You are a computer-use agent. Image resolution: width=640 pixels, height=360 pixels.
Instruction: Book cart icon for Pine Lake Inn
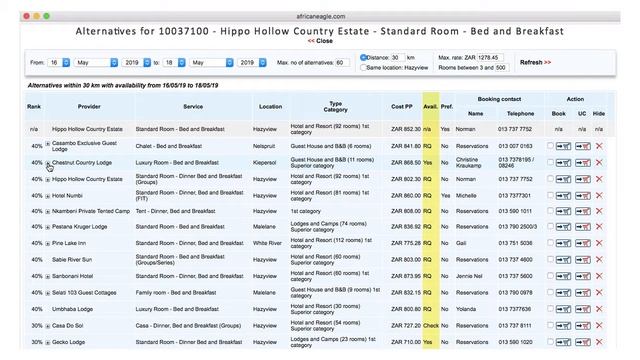(563, 243)
